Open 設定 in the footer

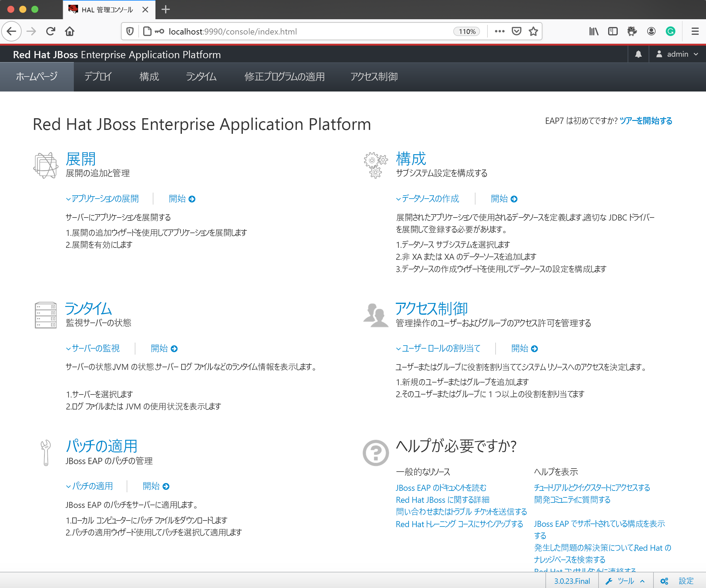(677, 581)
